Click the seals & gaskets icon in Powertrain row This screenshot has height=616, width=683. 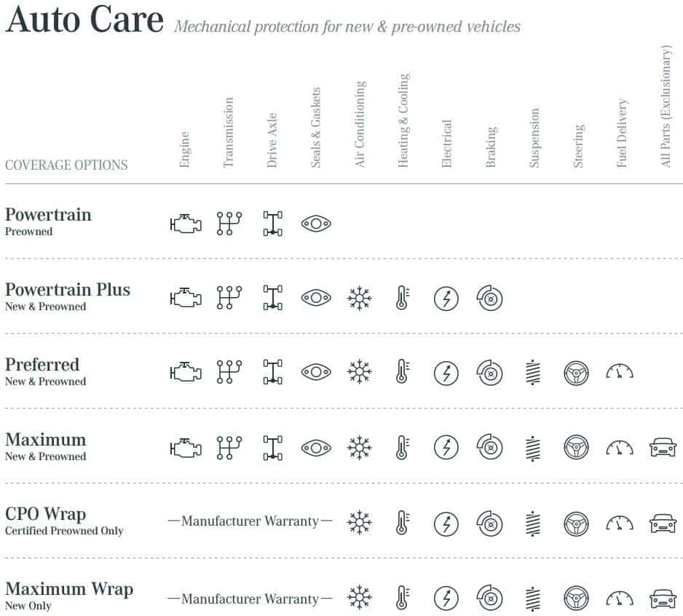coord(316,224)
